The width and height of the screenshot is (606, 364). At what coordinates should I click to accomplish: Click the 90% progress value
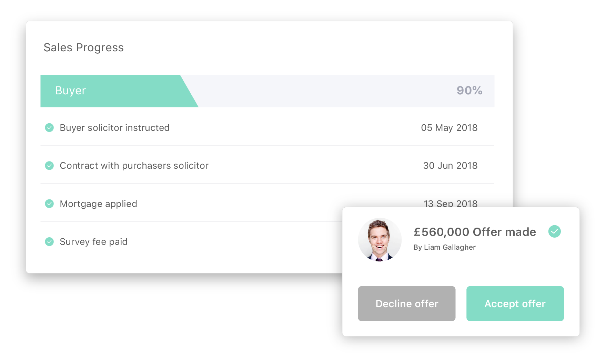coord(469,91)
